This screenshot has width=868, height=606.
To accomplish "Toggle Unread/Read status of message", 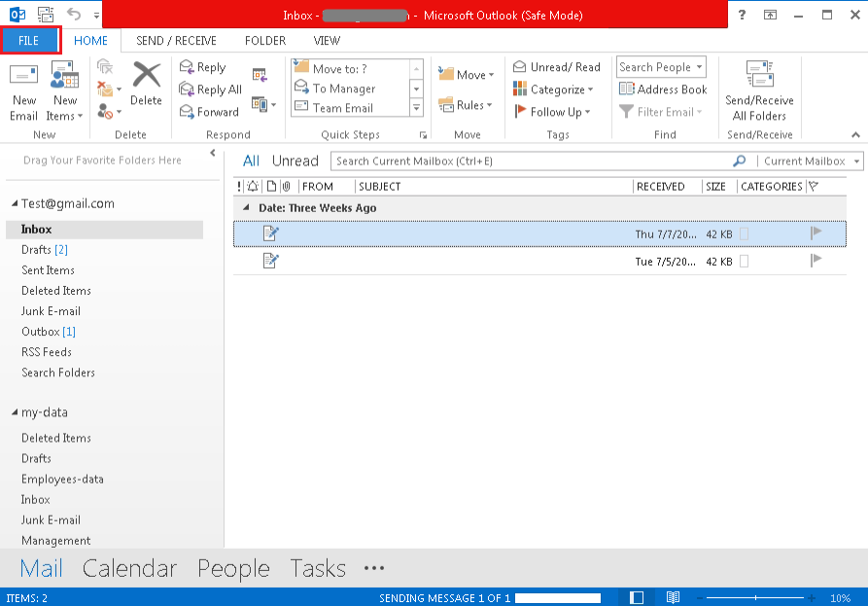I will tap(557, 67).
